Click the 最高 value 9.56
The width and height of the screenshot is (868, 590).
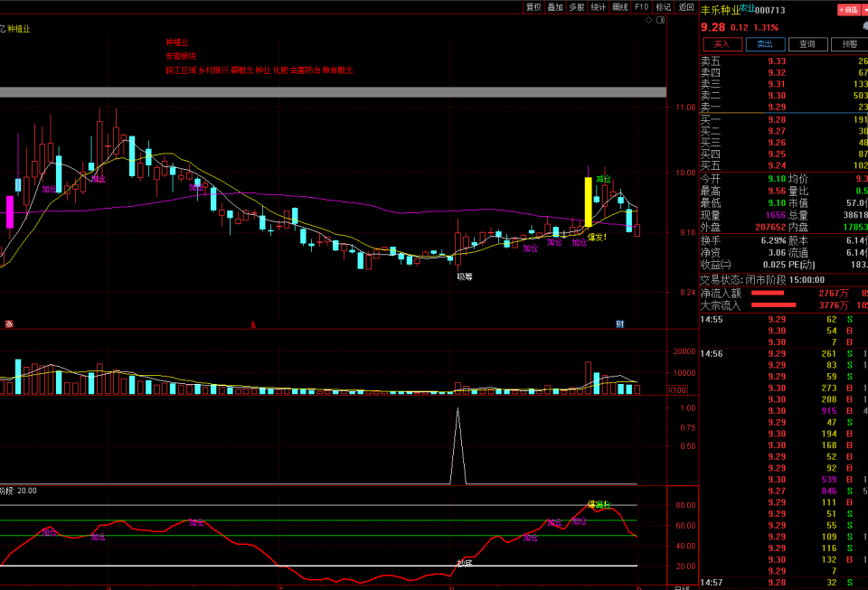pos(777,191)
